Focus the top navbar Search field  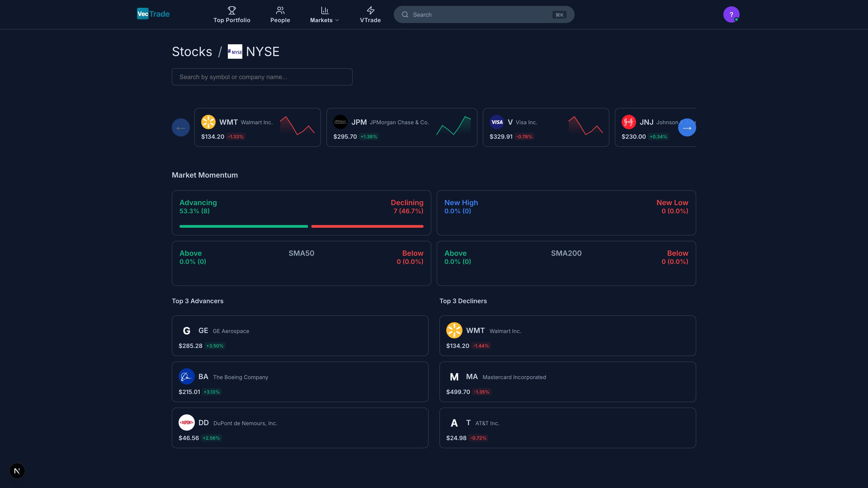tap(484, 14)
